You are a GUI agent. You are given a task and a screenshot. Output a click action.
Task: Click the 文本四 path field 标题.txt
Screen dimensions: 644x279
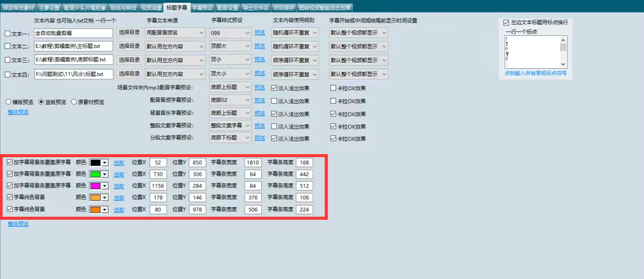(73, 74)
